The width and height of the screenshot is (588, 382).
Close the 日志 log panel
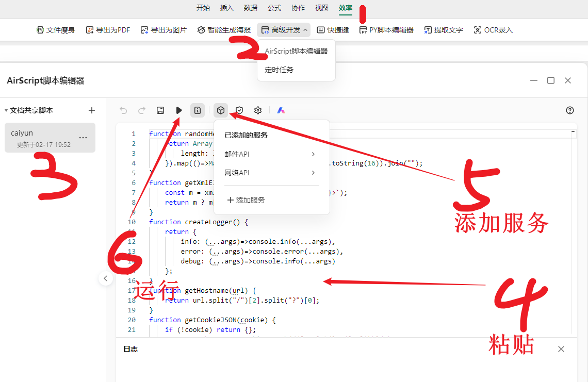tap(561, 349)
